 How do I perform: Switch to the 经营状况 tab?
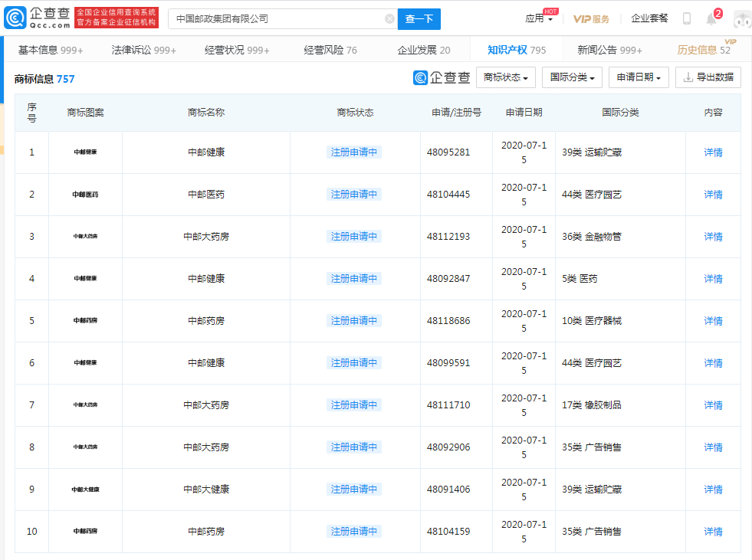tap(236, 50)
